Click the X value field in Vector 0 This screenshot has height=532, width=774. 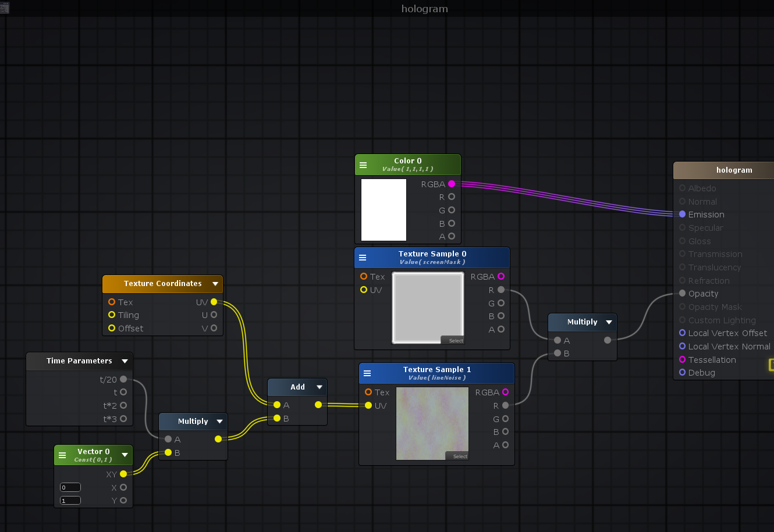click(x=70, y=487)
